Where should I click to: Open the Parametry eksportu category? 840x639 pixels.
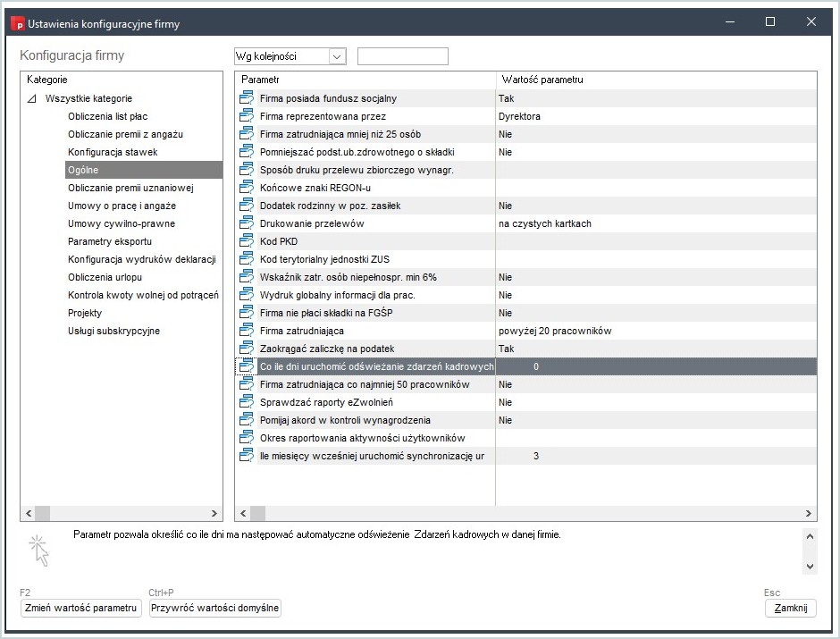(110, 241)
